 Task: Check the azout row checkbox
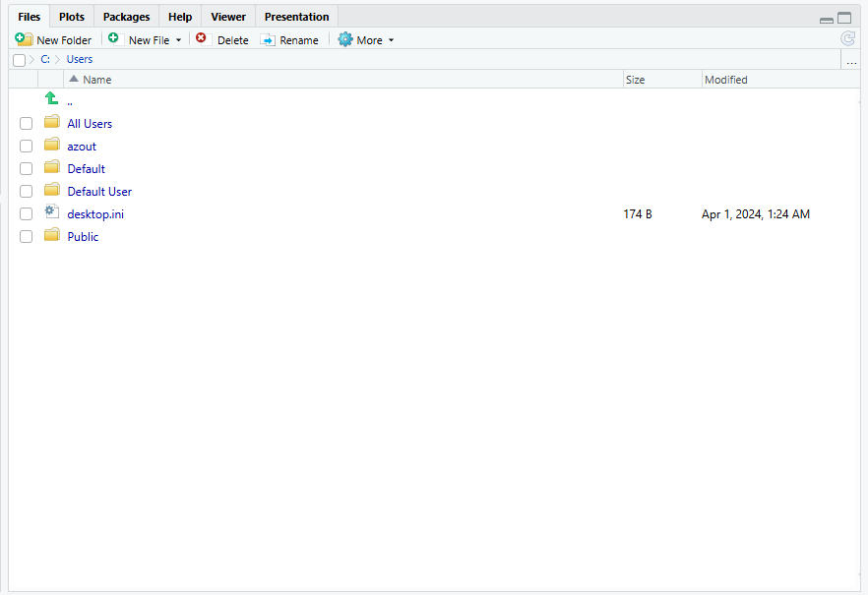26,146
